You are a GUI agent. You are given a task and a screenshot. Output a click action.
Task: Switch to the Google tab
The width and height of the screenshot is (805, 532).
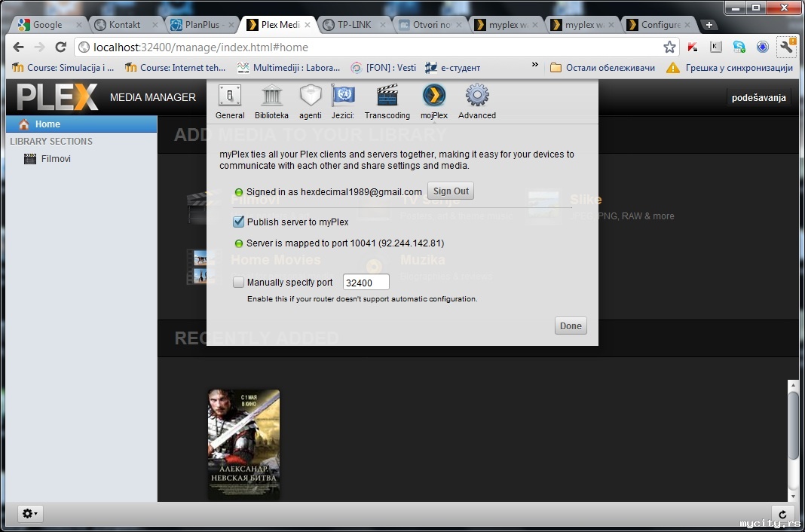click(47, 25)
